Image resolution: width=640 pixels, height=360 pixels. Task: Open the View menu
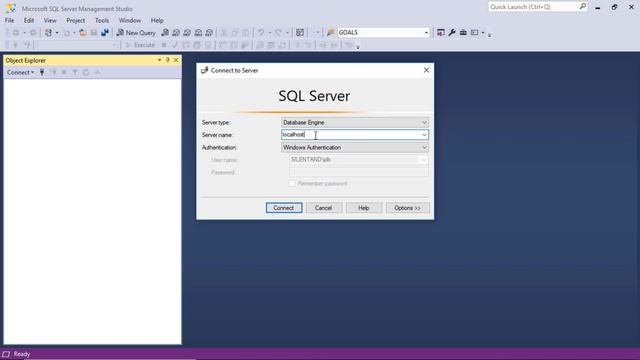pyautogui.click(x=50, y=20)
